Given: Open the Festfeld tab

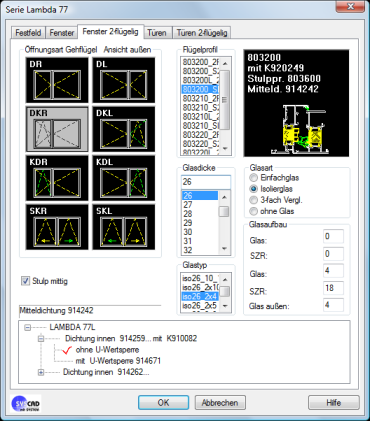Looking at the screenshot, I should [x=28, y=33].
